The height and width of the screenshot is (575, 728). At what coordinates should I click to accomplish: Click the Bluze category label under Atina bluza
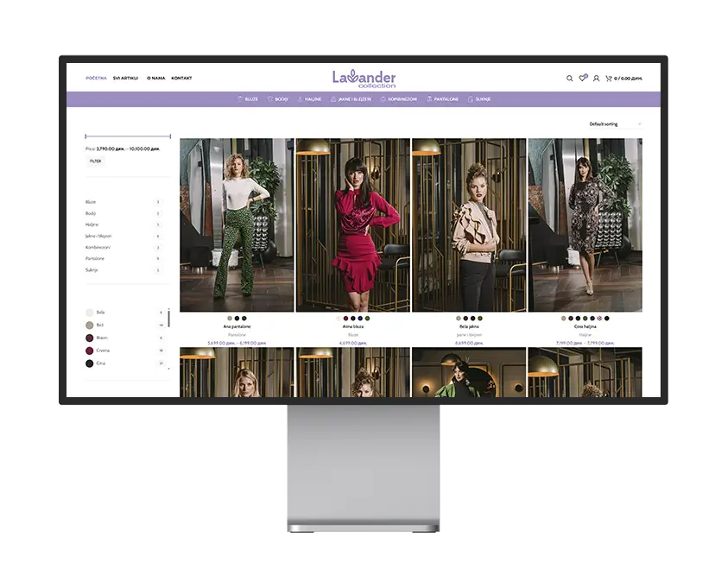tap(353, 335)
